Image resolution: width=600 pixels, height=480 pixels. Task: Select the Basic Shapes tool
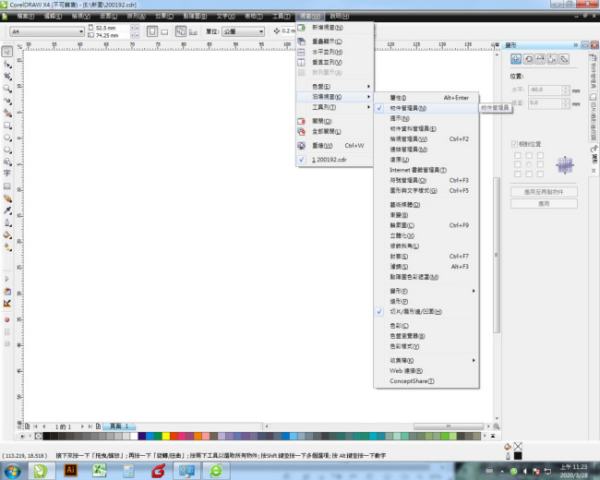(x=7, y=162)
